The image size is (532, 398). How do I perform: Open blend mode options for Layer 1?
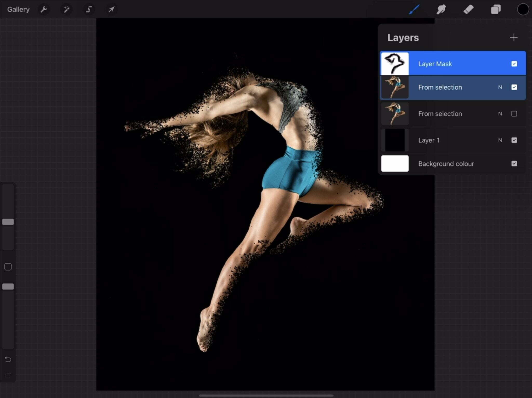pos(500,140)
